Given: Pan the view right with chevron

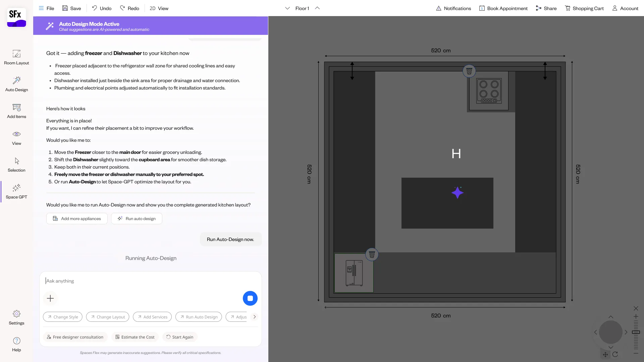Looking at the screenshot, I should coord(626,332).
